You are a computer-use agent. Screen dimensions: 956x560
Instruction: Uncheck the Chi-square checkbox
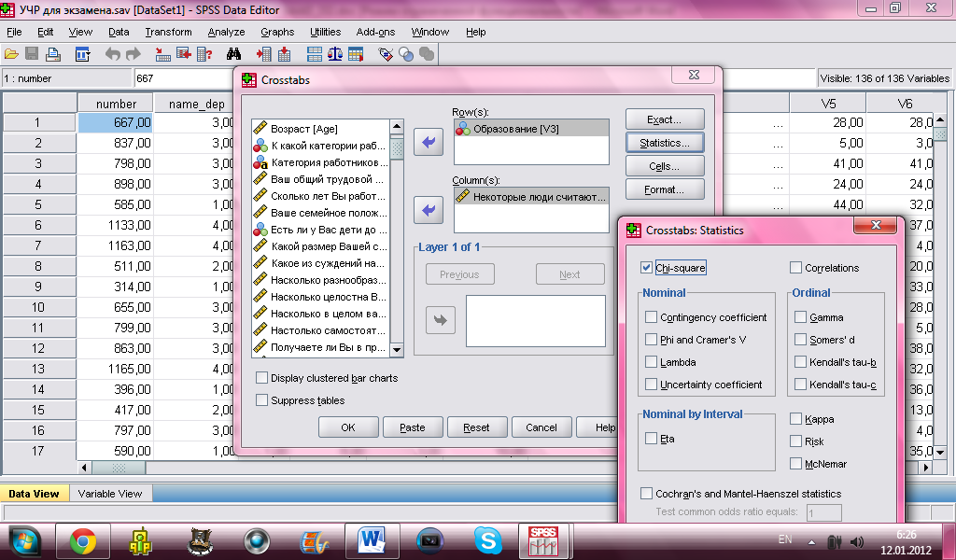pyautogui.click(x=647, y=268)
